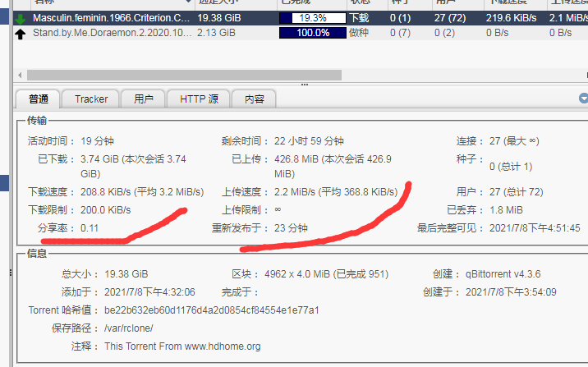Show the 内容 tab
The image size is (588, 367).
(254, 99)
